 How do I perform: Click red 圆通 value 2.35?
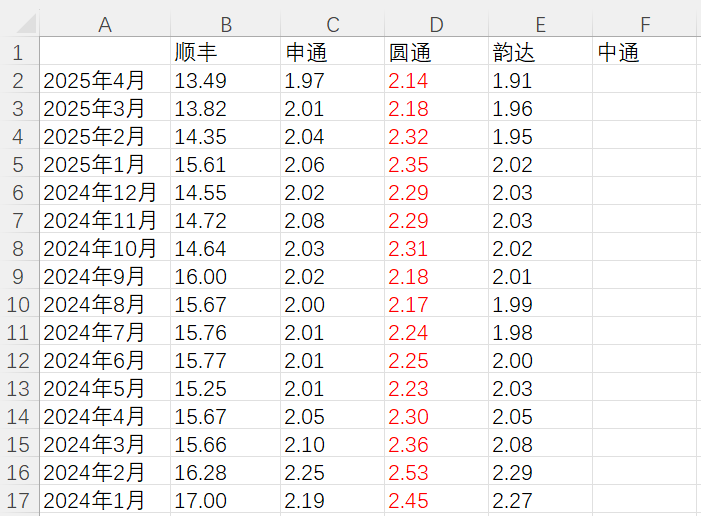coord(437,165)
